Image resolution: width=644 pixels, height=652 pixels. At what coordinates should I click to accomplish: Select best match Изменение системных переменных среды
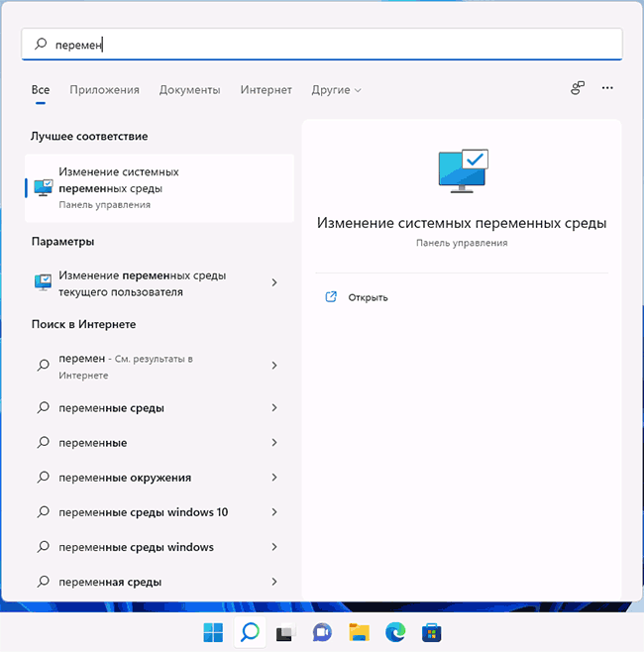(160, 188)
